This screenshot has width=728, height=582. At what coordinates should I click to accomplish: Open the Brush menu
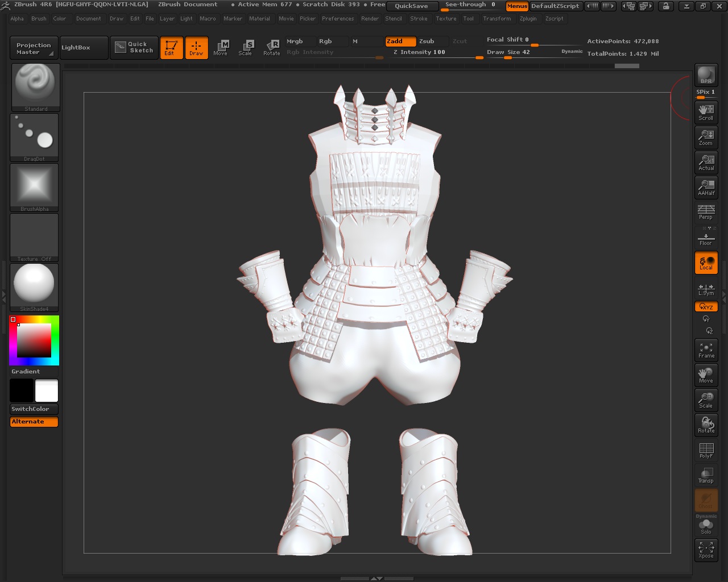coord(39,19)
